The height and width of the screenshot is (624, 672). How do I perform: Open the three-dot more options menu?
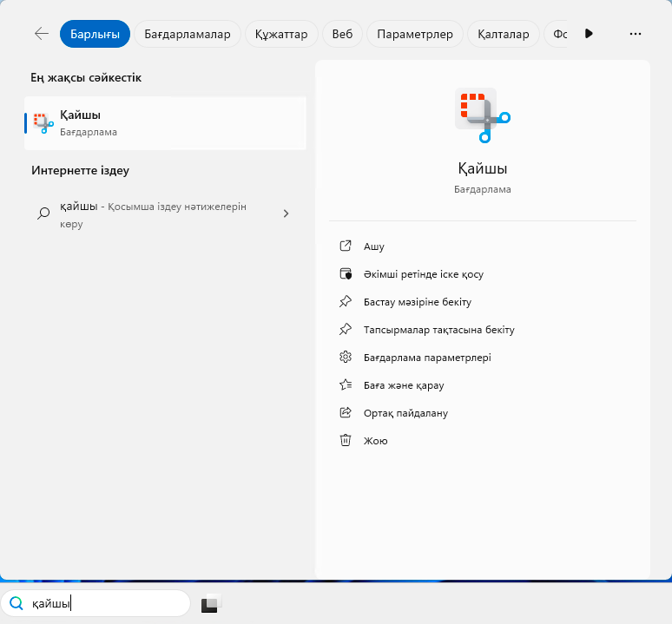coord(635,34)
